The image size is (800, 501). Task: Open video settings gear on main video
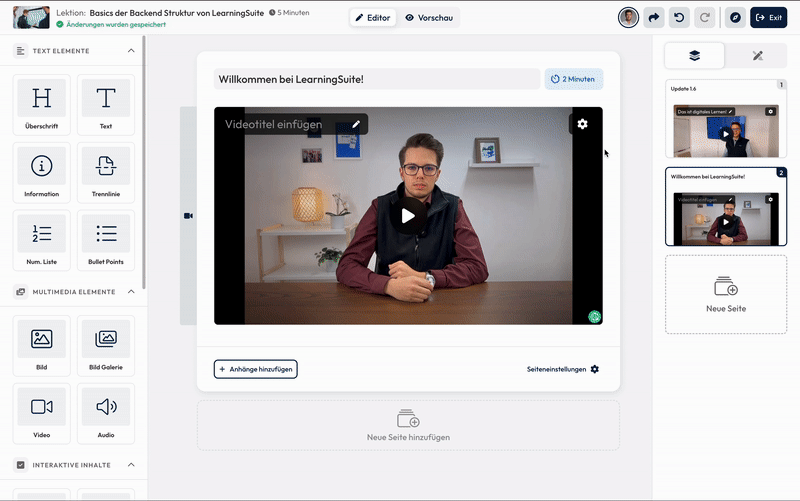582,124
